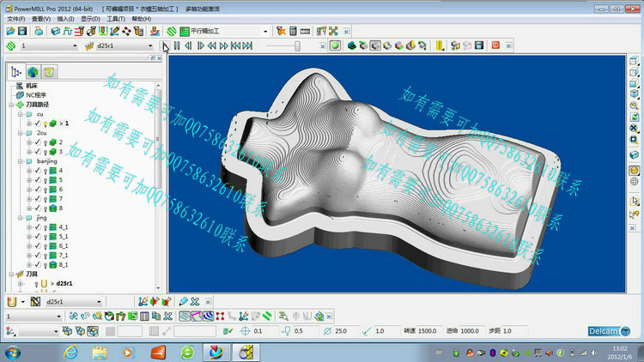This screenshot has height=362, width=644.
Task: Open the taskbar file explorer
Action: point(100,353)
